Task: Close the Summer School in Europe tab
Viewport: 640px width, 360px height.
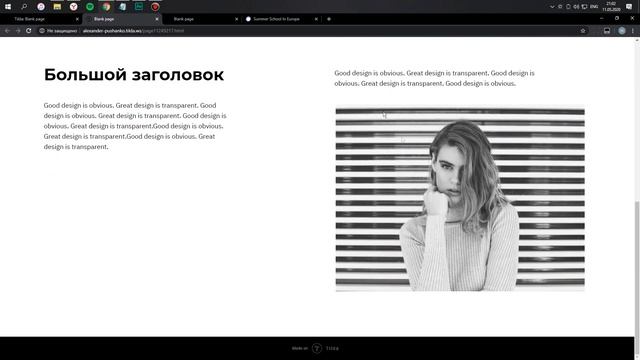Action: (x=316, y=19)
